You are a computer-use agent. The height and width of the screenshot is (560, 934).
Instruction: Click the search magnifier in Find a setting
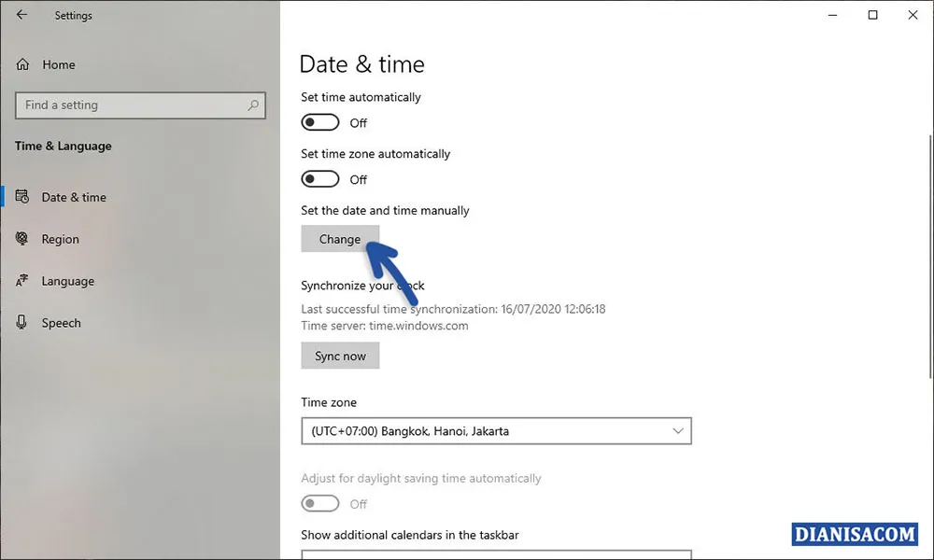252,105
